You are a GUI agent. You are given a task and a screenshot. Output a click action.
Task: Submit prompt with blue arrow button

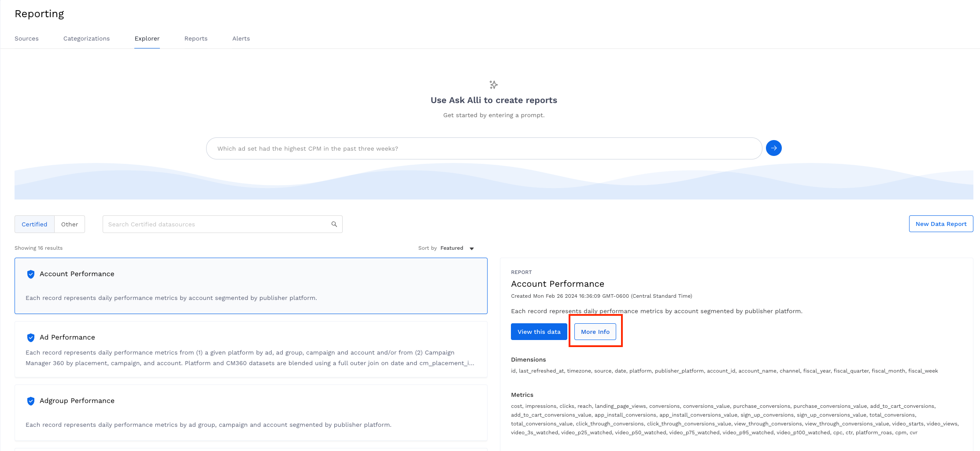click(773, 148)
